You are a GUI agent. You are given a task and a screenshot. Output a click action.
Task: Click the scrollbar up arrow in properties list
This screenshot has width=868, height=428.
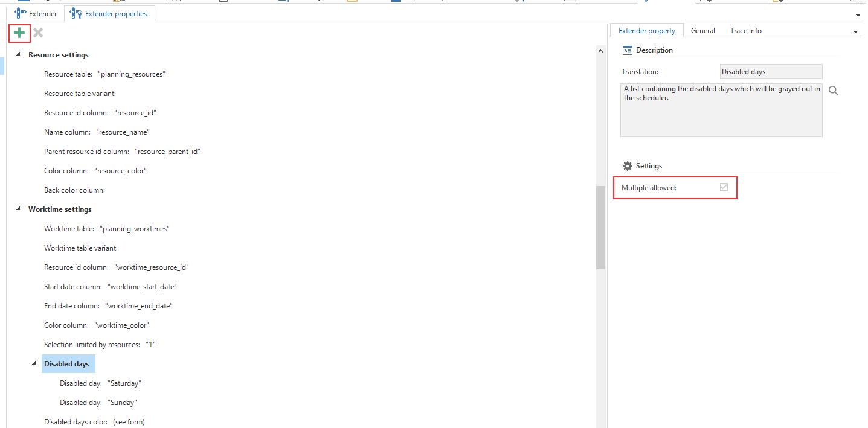pyautogui.click(x=600, y=51)
